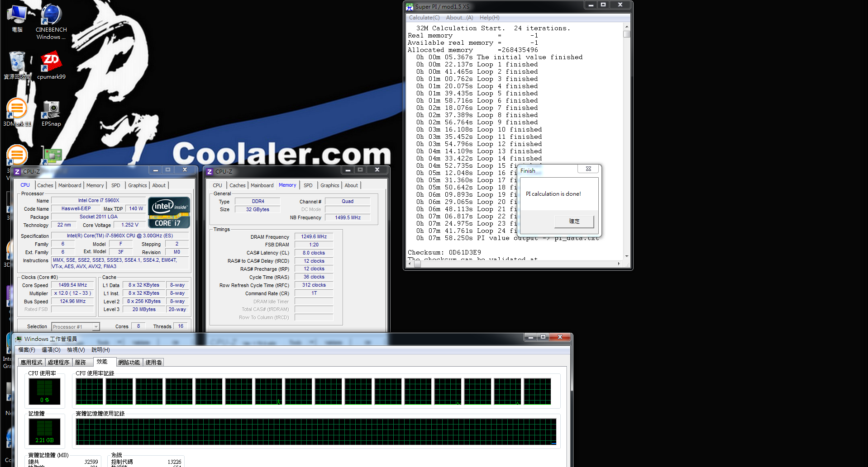Click the left CPU-Z window title icon
Image resolution: width=868 pixels, height=467 pixels.
tap(17, 172)
